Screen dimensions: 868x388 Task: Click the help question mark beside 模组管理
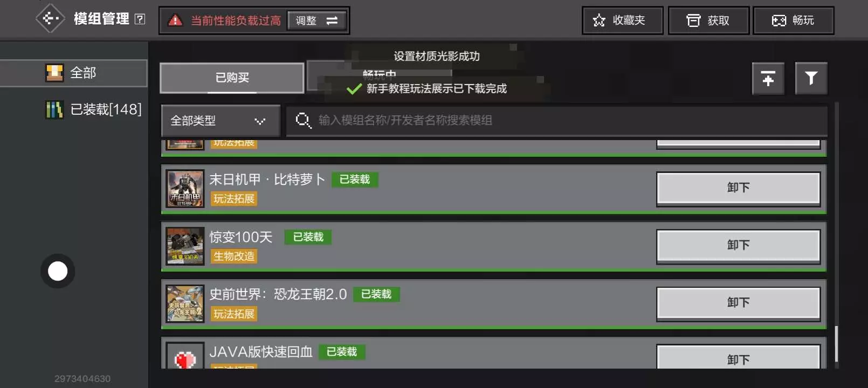[140, 19]
